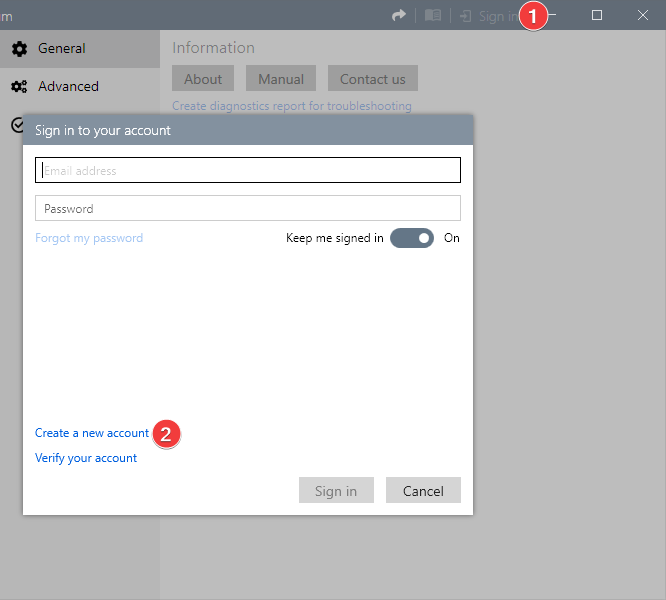Click Create a new account link
The image size is (666, 600).
point(92,433)
